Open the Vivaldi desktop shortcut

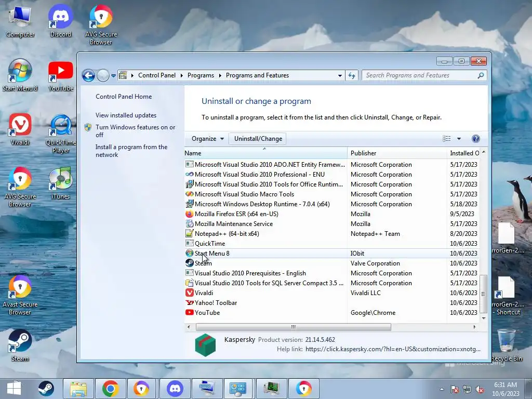[20, 130]
